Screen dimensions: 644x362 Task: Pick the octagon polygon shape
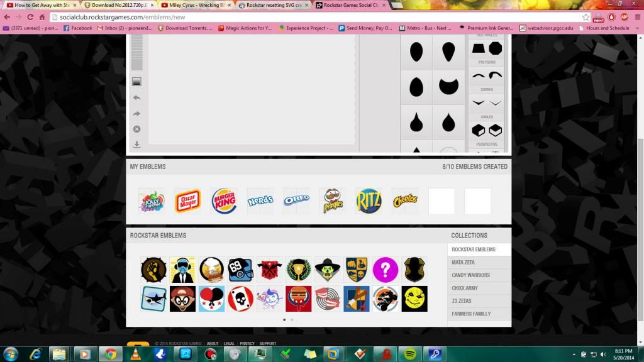coord(496,48)
